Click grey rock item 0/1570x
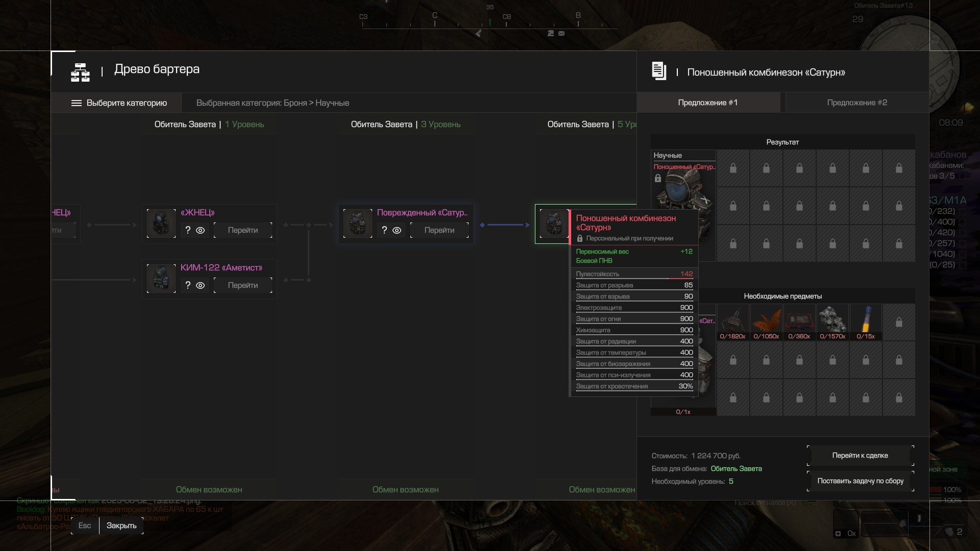 [832, 322]
